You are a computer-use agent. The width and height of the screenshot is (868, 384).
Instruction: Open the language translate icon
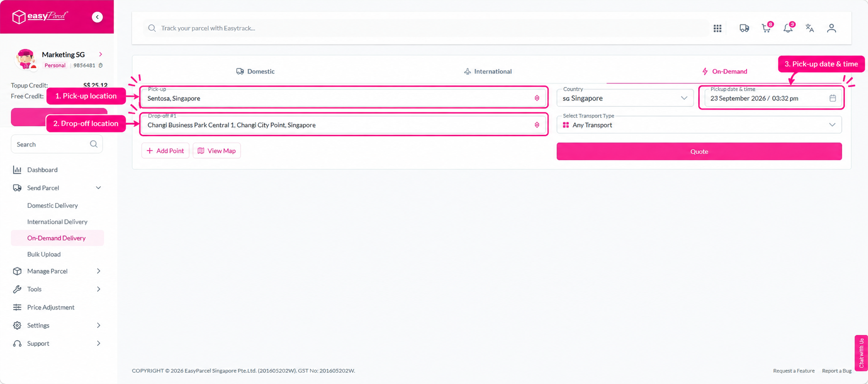810,28
